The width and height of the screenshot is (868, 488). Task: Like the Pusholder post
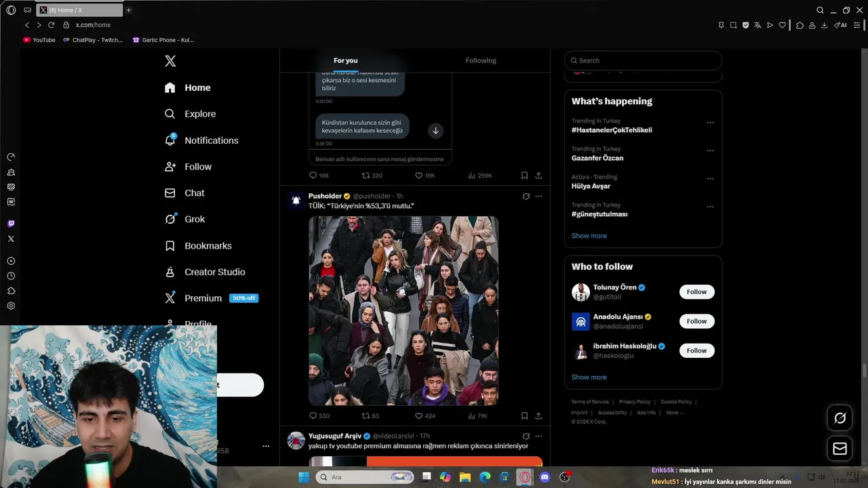coord(425,416)
